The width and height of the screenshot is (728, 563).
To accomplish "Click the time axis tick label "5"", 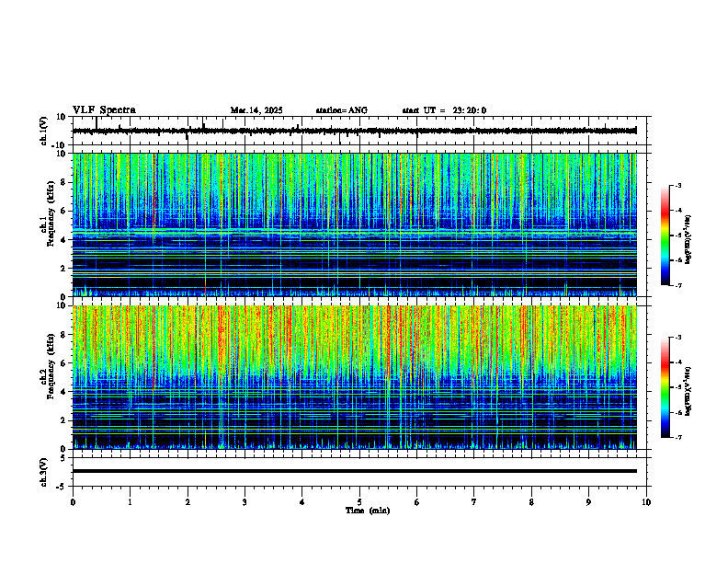I will (x=359, y=502).
